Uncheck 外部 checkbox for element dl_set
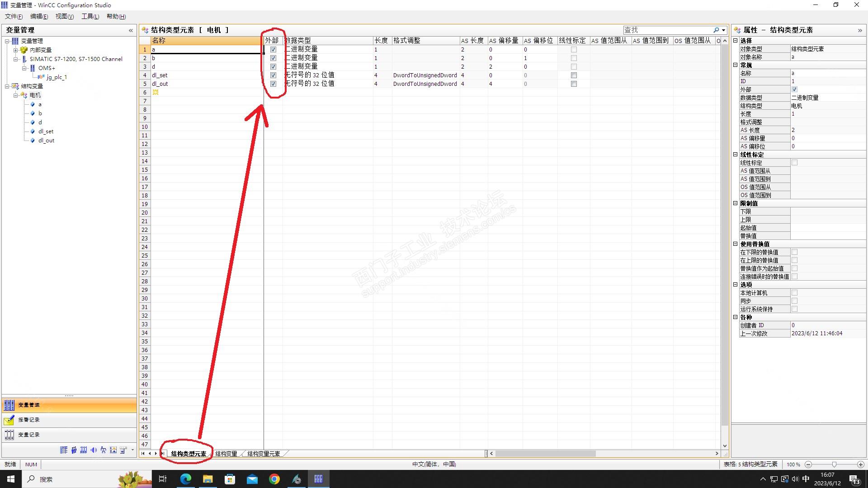 273,75
